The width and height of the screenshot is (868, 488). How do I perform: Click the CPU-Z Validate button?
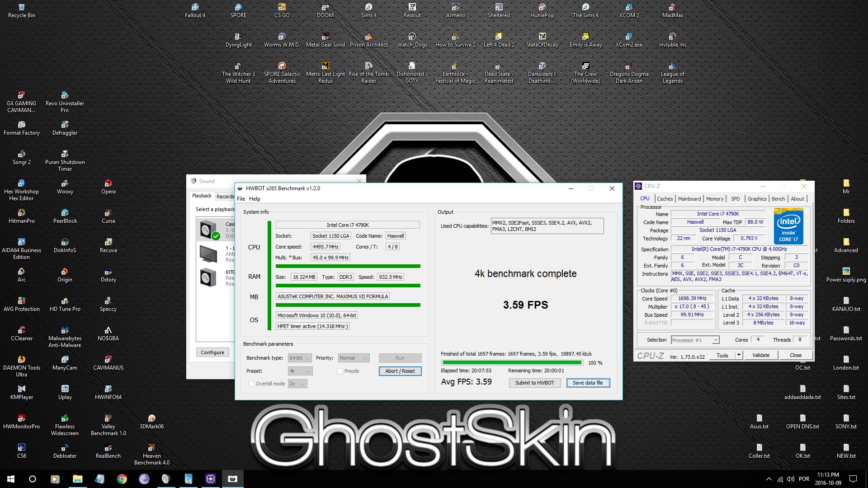click(x=761, y=355)
